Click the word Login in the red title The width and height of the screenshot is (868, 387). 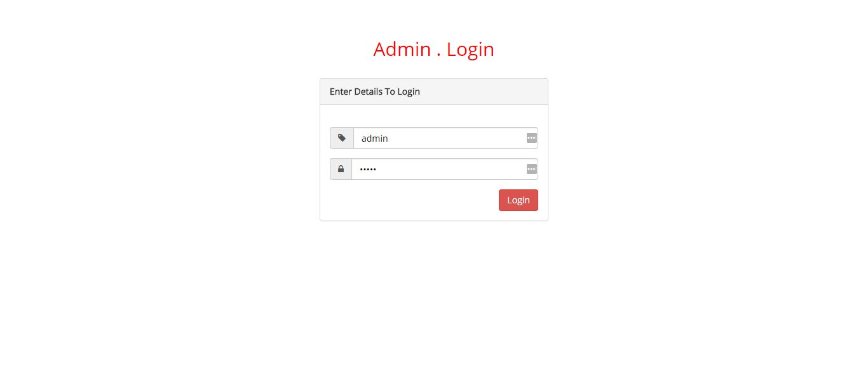point(470,49)
